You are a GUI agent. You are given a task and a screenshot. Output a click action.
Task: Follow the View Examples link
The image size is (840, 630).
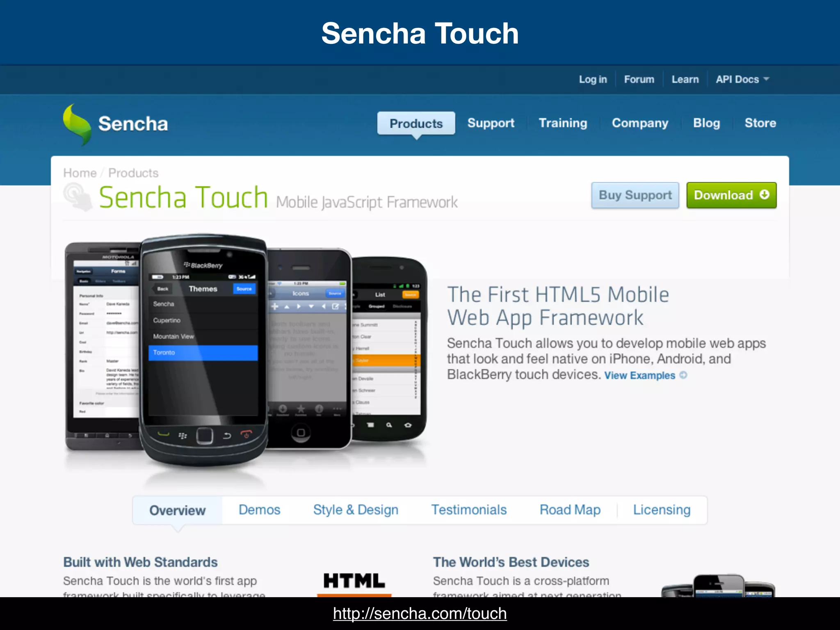point(639,375)
